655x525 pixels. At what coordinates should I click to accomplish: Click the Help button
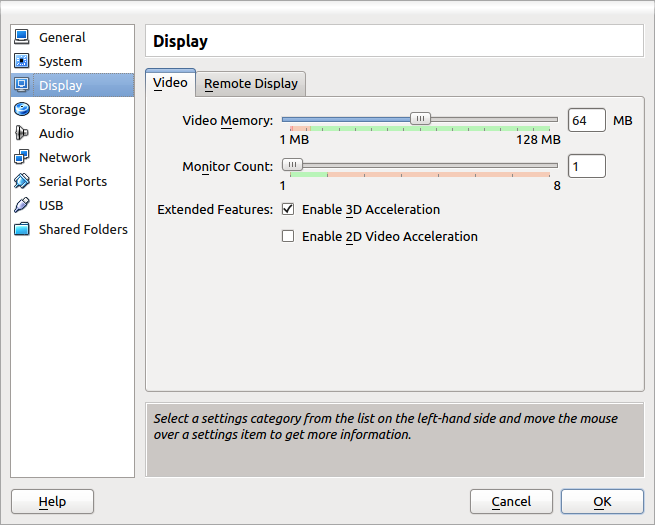[52, 501]
